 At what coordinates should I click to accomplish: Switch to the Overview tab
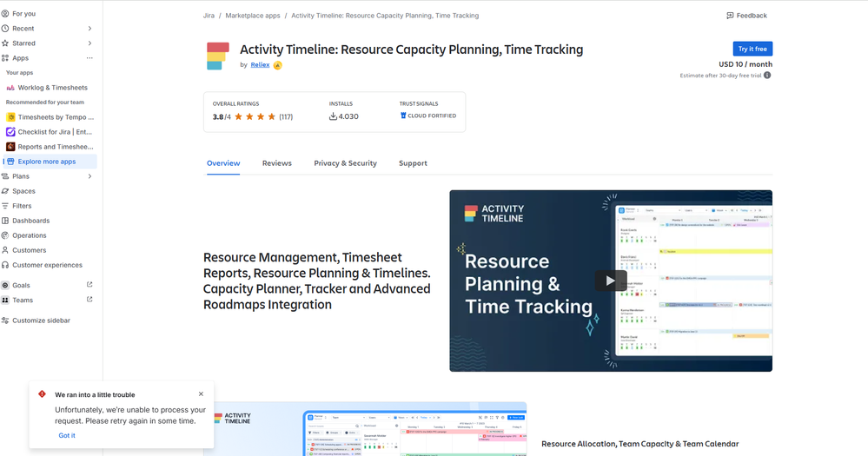click(223, 163)
